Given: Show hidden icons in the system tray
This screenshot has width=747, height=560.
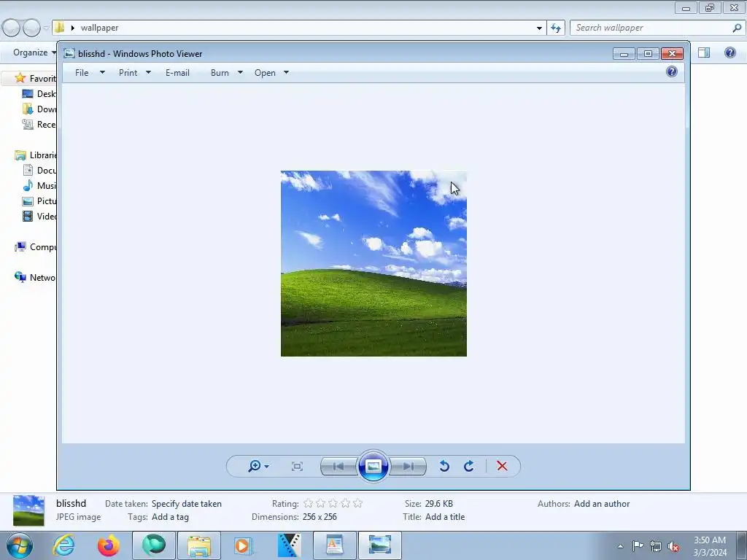Looking at the screenshot, I should click(x=620, y=546).
